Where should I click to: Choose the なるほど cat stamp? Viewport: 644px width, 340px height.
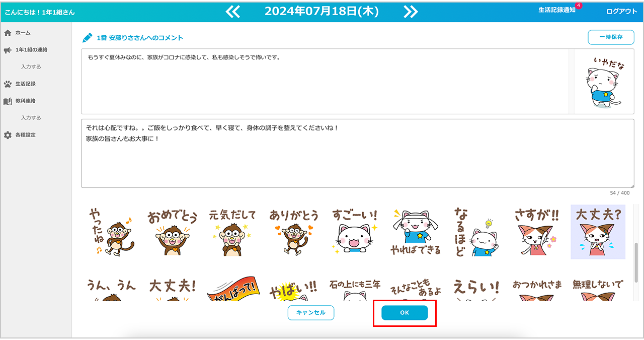(x=476, y=232)
